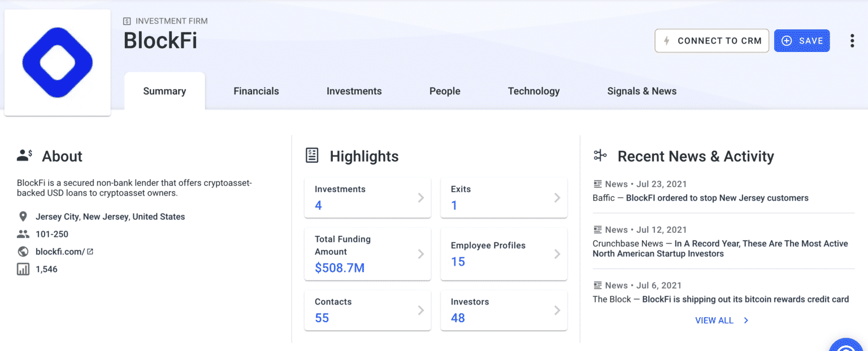Click the news icon for Jul 12, 2021

[x=597, y=229]
